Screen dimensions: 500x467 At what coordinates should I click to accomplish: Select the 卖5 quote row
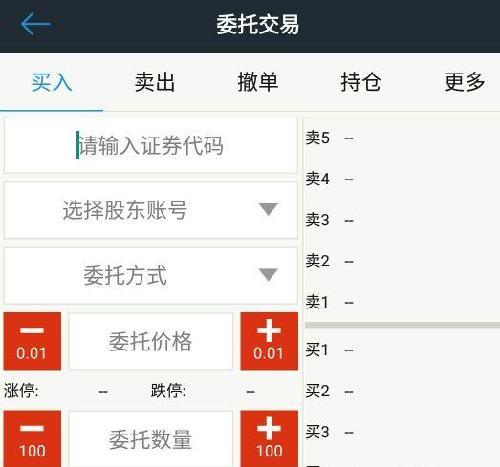pos(402,138)
